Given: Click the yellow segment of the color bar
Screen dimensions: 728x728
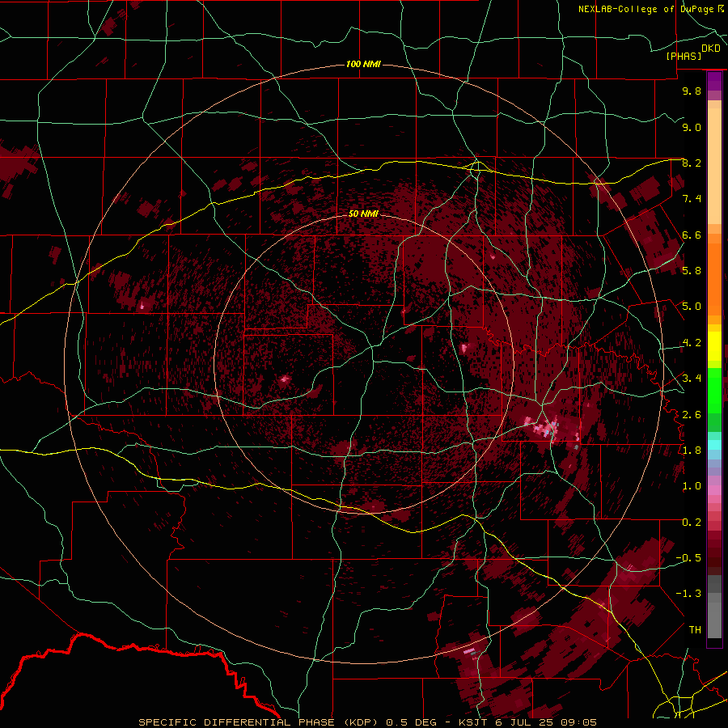Looking at the screenshot, I should [x=714, y=346].
